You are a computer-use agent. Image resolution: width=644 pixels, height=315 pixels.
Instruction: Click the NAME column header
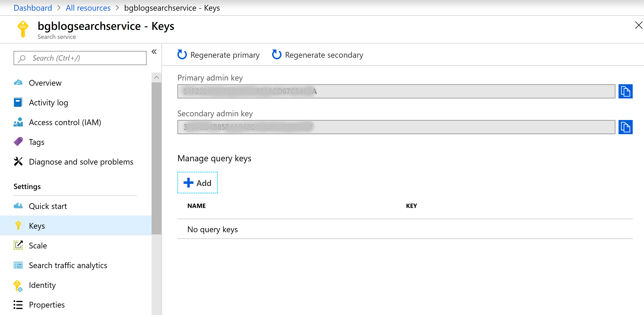(197, 206)
